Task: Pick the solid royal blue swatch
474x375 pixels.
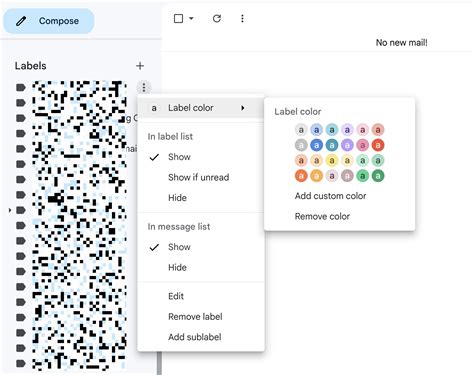Action: pos(316,145)
